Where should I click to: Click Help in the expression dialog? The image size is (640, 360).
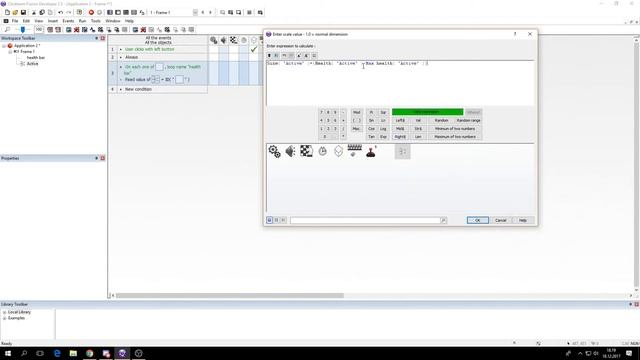(523, 220)
